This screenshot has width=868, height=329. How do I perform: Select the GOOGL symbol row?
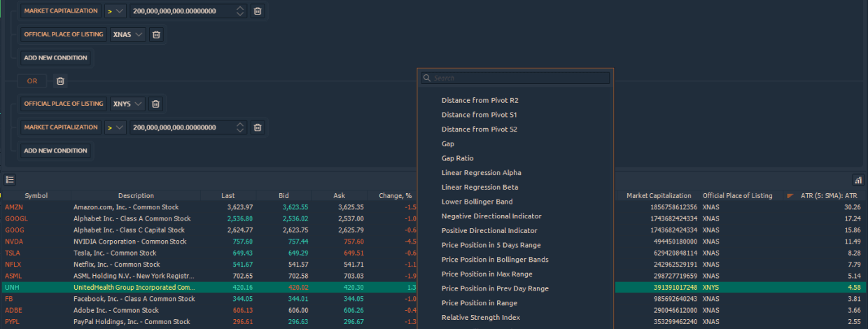pyautogui.click(x=434, y=218)
